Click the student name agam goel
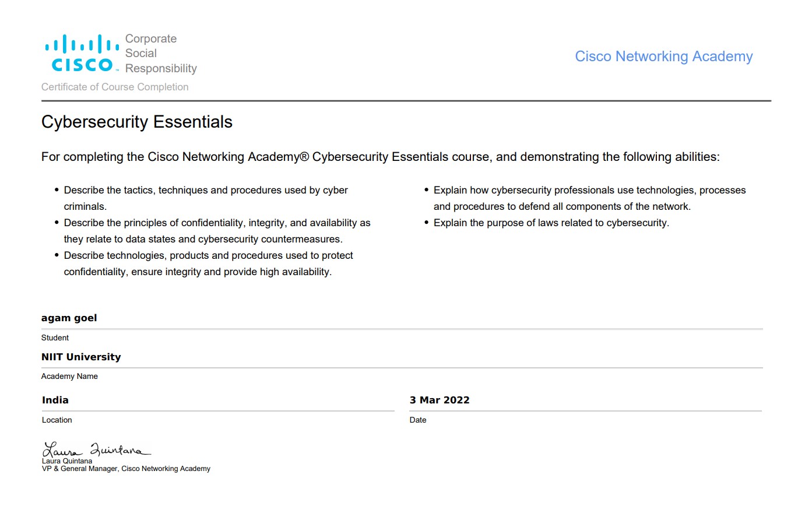The width and height of the screenshot is (812, 513). coord(69,318)
